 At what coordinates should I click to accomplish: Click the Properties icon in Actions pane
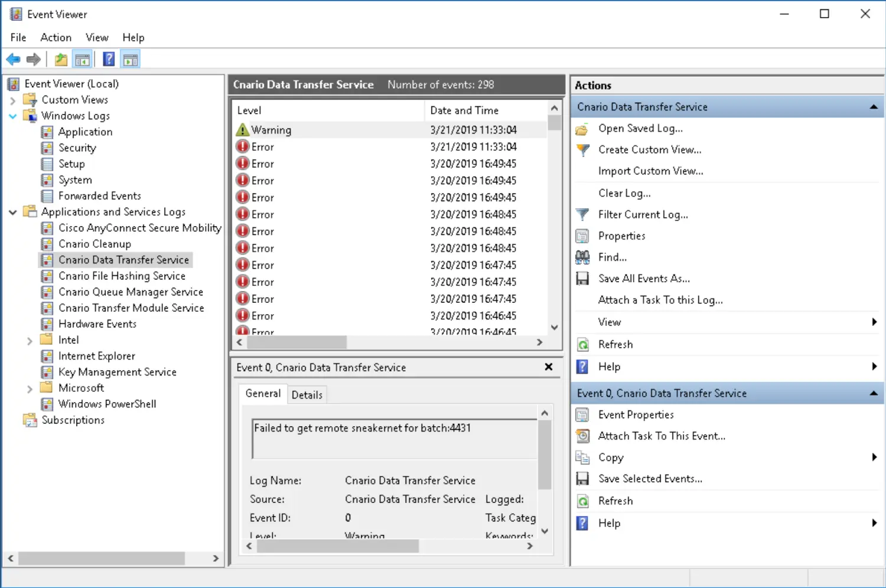pos(582,236)
